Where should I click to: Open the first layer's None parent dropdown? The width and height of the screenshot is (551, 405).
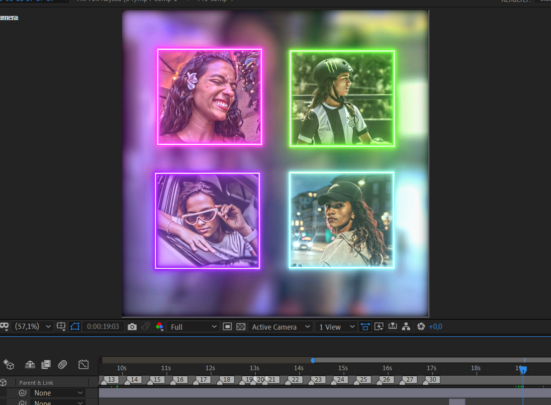(58, 393)
